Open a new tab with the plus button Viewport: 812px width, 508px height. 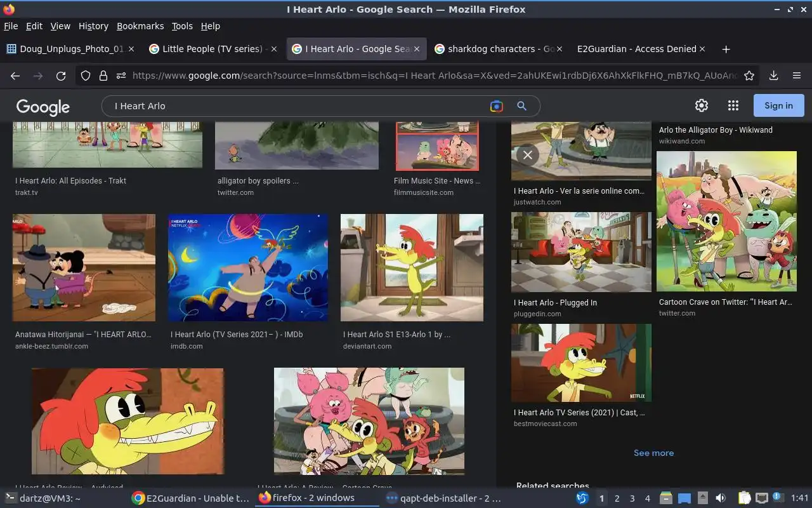pos(726,49)
